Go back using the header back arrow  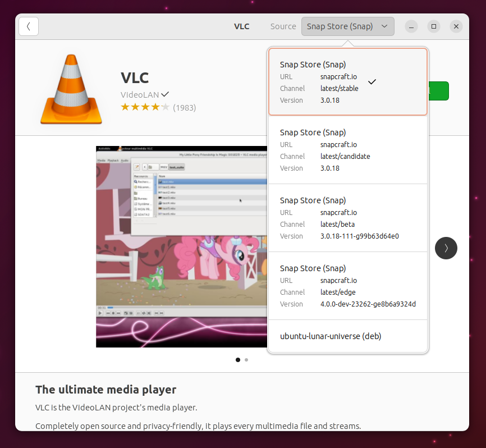click(29, 26)
